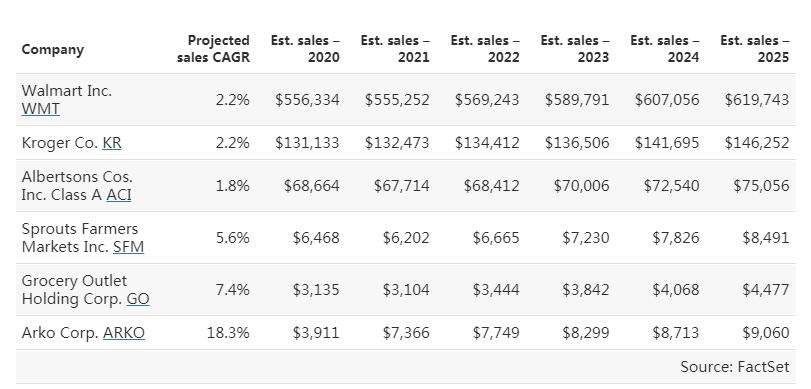Screen dimensions: 811x389
Task: Click the Est. sales 2022 header
Action: 485,49
